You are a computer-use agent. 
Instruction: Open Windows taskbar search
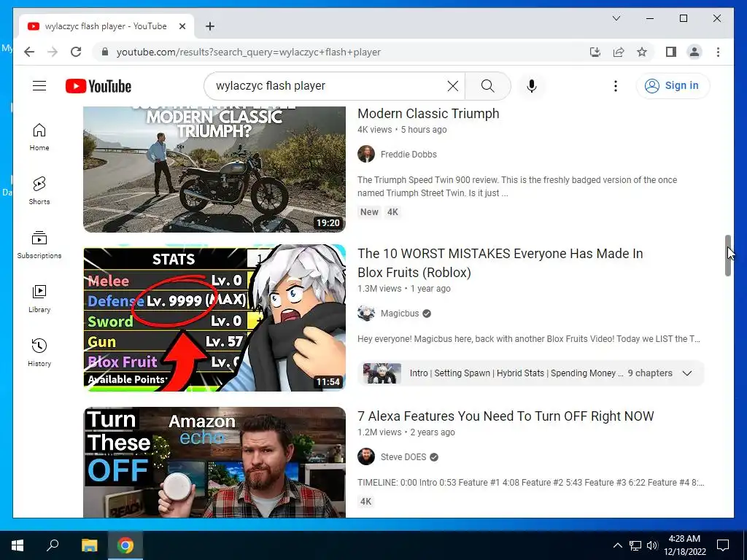[x=53, y=545]
